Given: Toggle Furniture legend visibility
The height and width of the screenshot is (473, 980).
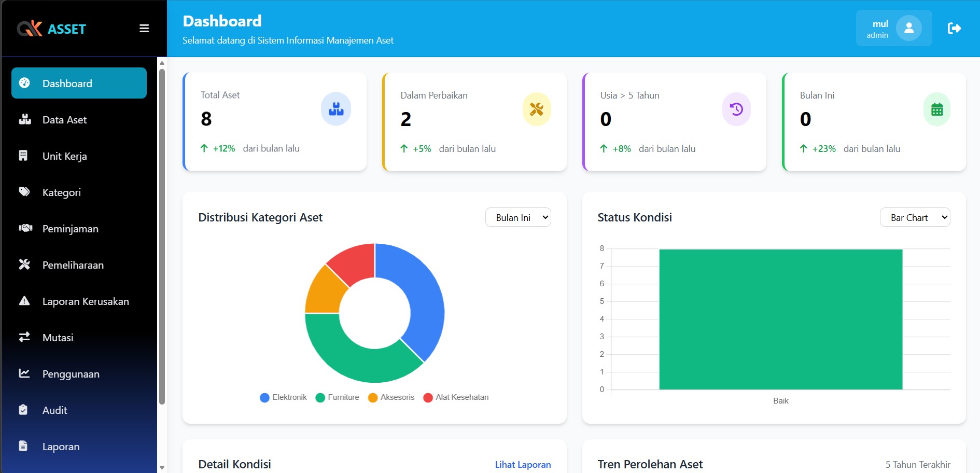Looking at the screenshot, I should 338,397.
